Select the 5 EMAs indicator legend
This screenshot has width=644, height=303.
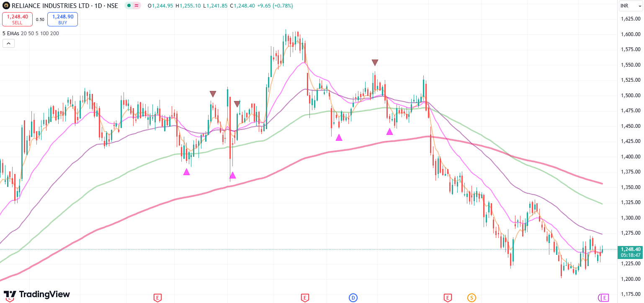31,34
